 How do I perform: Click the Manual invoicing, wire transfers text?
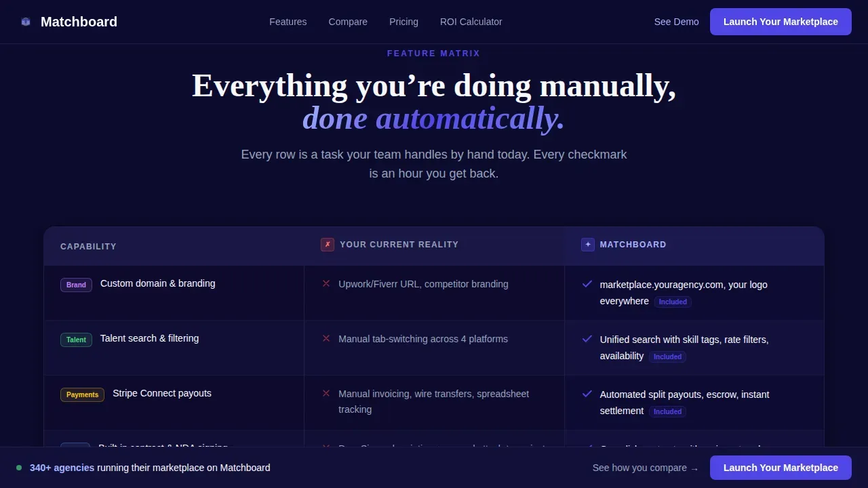[434, 402]
